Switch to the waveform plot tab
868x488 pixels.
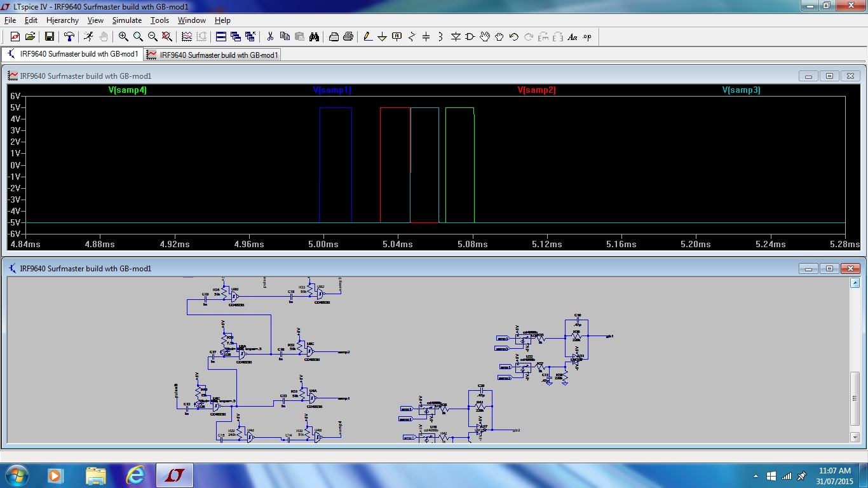pos(213,55)
